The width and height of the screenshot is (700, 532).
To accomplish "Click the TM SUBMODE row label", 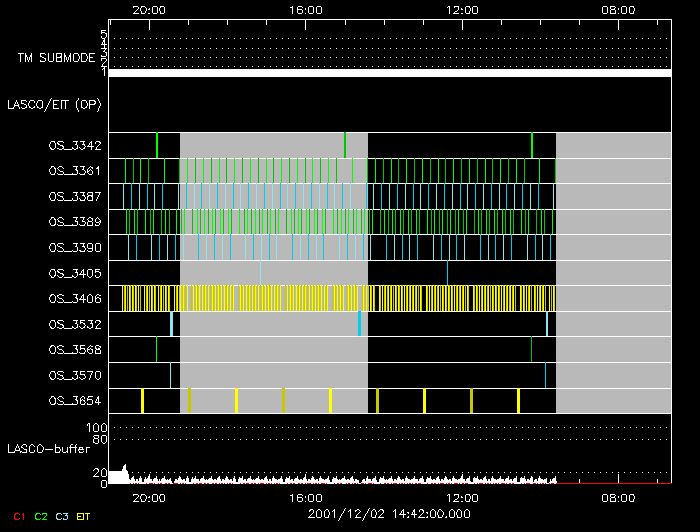I will pyautogui.click(x=55, y=58).
